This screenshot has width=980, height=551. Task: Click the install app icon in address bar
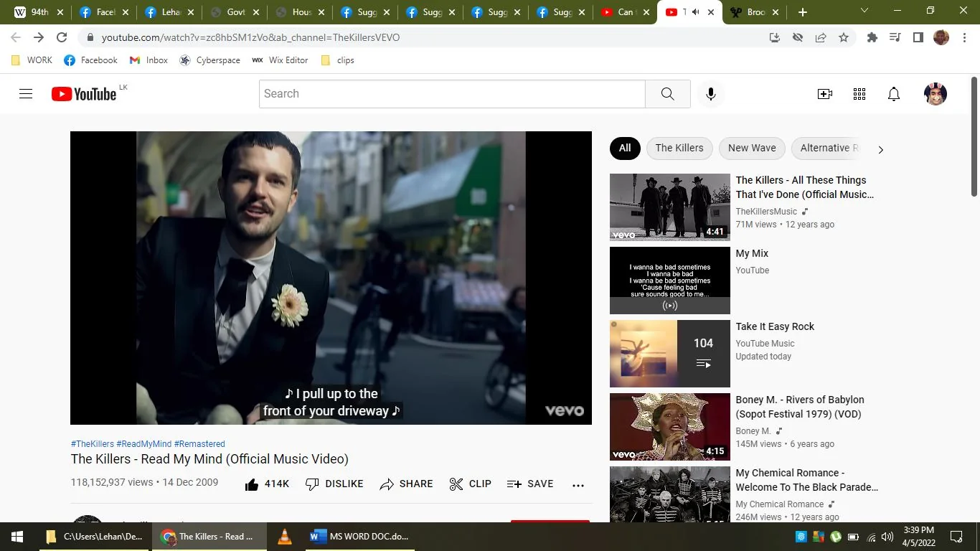coord(775,37)
